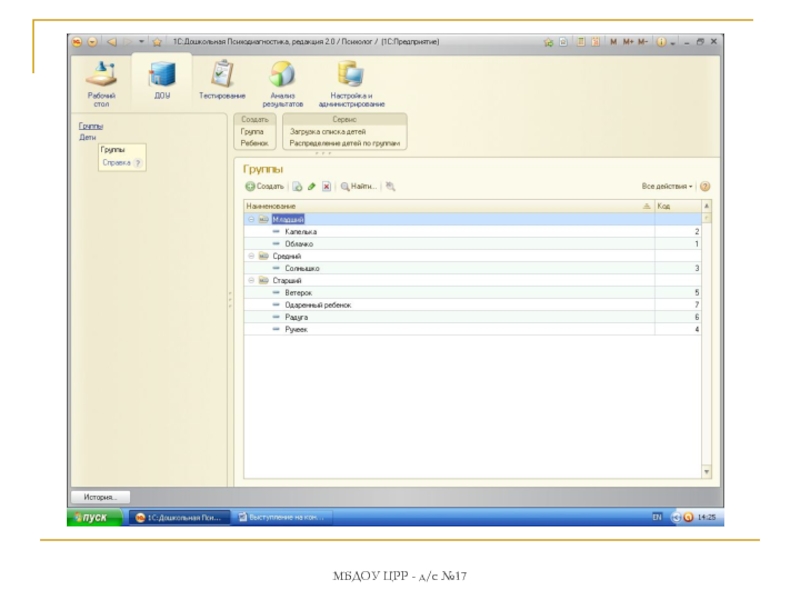Collapse the Старший group tree node
This screenshot has width=800, height=600.
[x=251, y=281]
